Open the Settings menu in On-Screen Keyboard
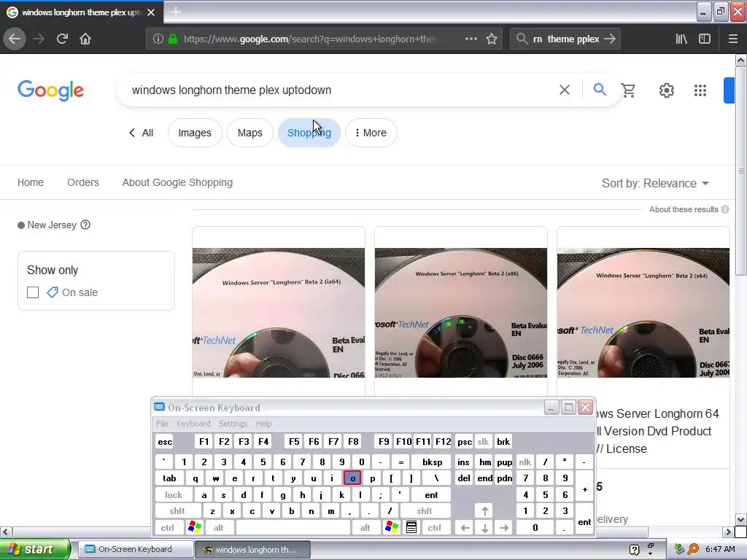747x560 pixels. pyautogui.click(x=233, y=424)
